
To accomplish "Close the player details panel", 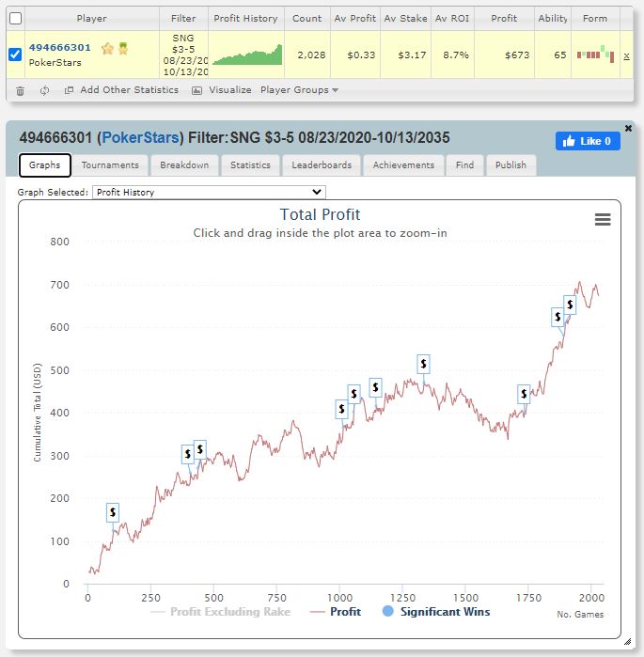I will tap(628, 128).
